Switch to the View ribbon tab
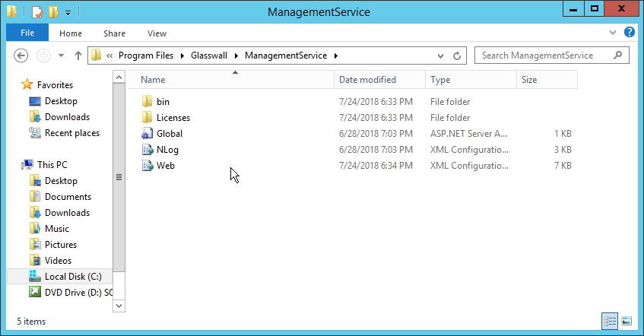The height and width of the screenshot is (336, 644). [157, 33]
